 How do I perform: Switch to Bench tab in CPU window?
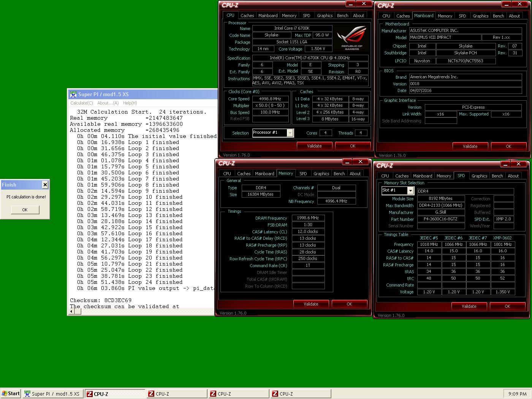pos(342,16)
